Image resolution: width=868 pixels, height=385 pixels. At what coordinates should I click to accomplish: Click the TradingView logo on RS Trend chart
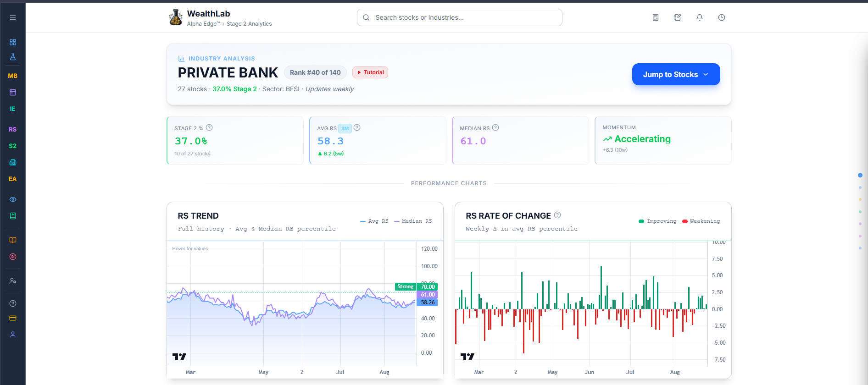tap(179, 357)
